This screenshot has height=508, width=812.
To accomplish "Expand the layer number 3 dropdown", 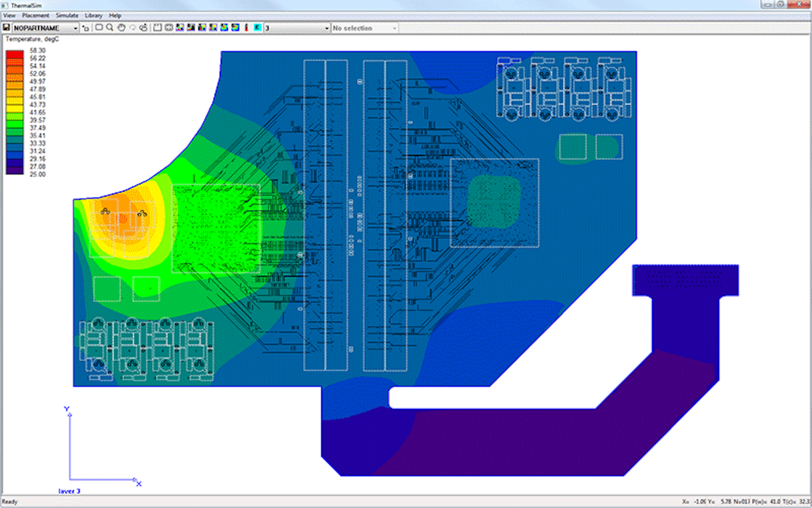I will coord(327,28).
